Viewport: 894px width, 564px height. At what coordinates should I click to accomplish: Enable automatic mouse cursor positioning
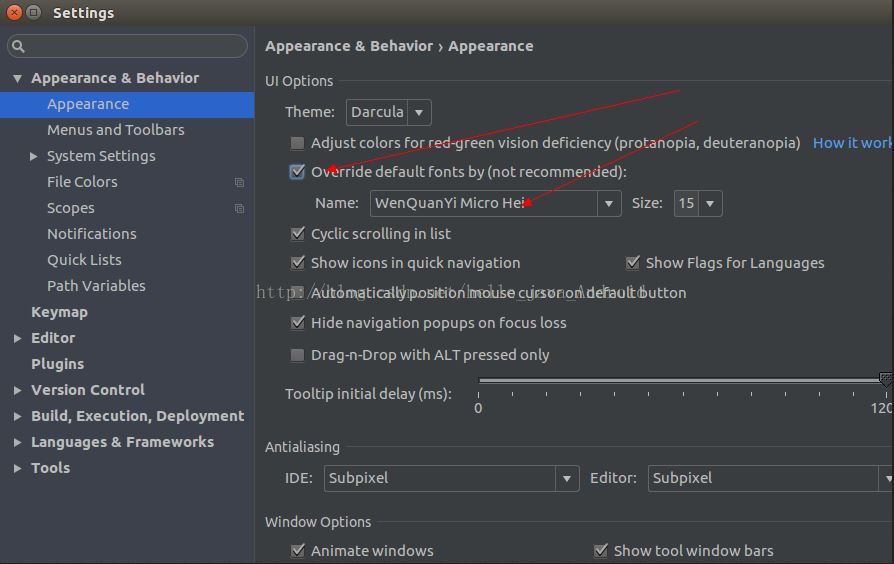pyautogui.click(x=297, y=293)
